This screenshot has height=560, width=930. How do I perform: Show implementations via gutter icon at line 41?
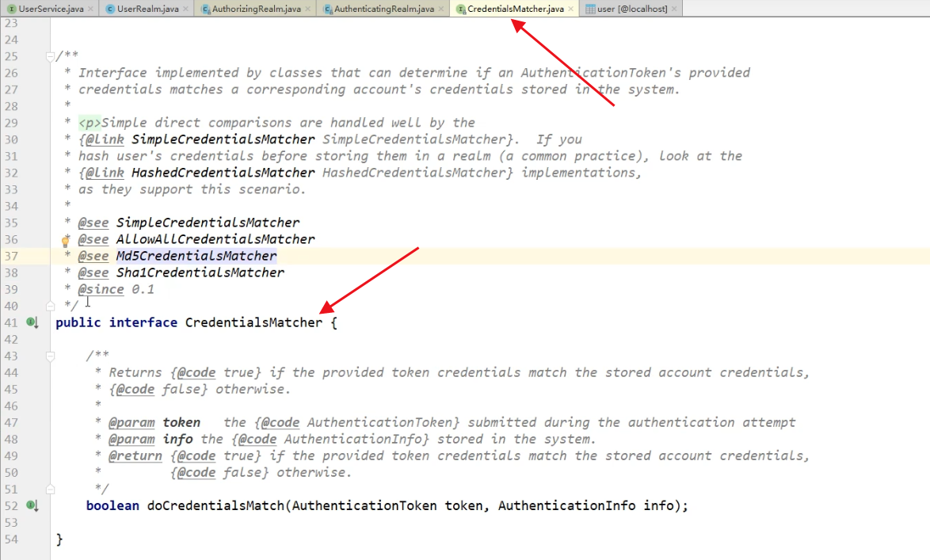pyautogui.click(x=32, y=322)
